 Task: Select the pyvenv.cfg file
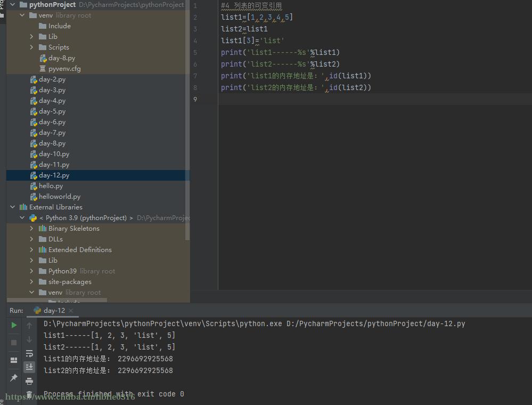64,69
